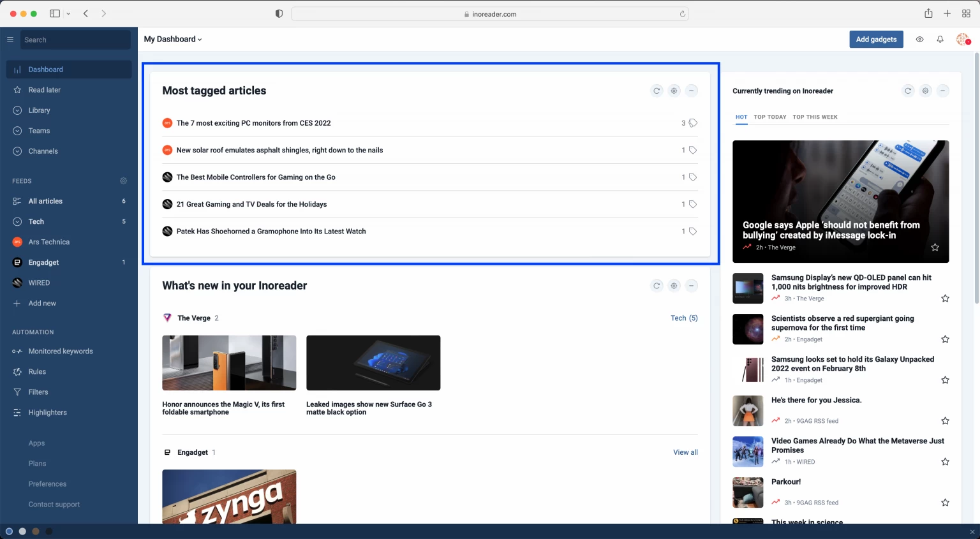Star the Samsung Galaxy Unpacked article

(945, 380)
